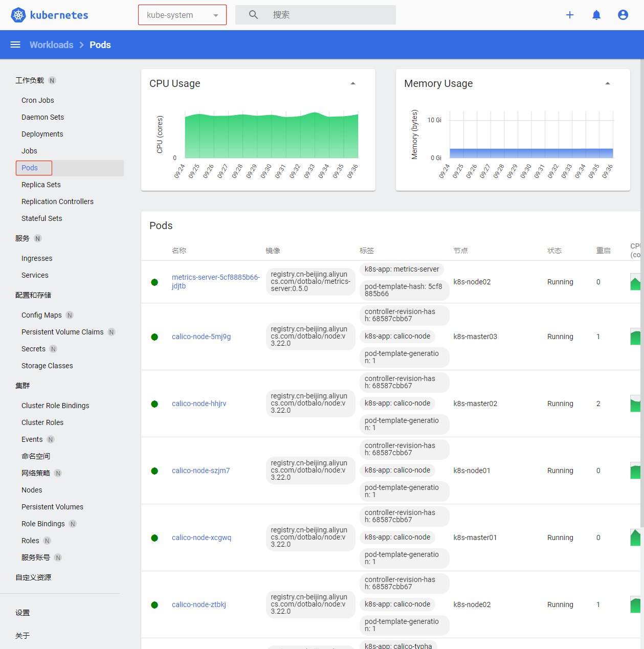Open 设置 settings page

(23, 613)
